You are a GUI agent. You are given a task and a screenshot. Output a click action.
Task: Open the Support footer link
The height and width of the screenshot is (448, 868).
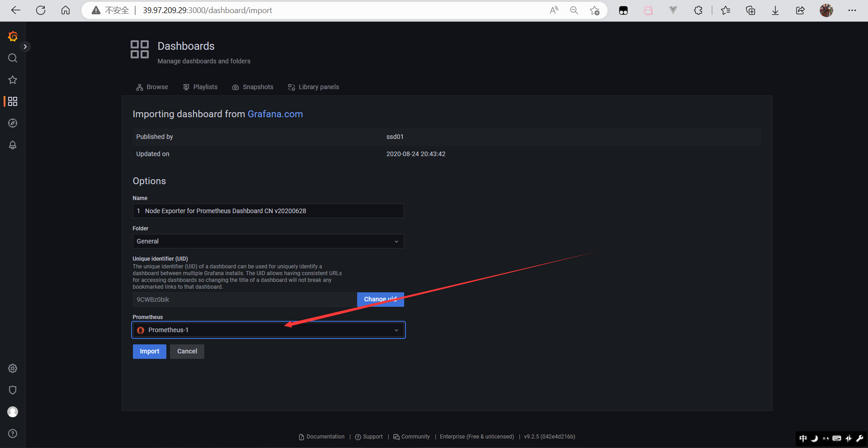369,437
